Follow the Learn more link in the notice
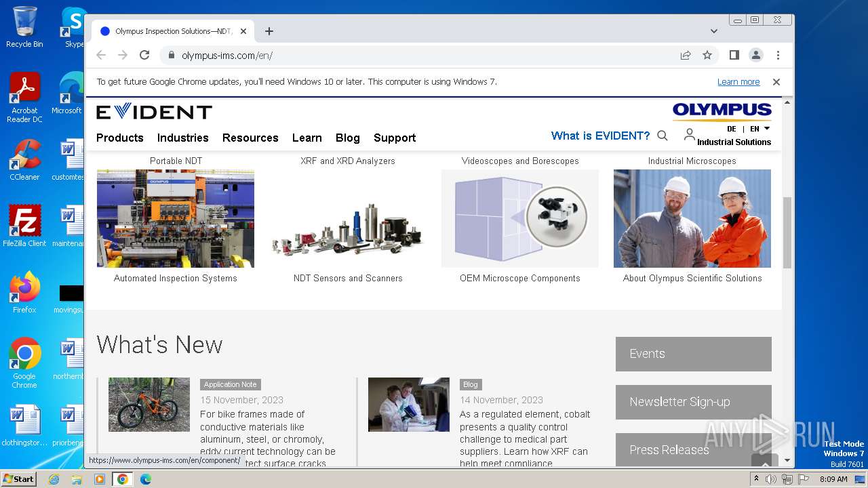The height and width of the screenshot is (488, 868). [x=738, y=82]
